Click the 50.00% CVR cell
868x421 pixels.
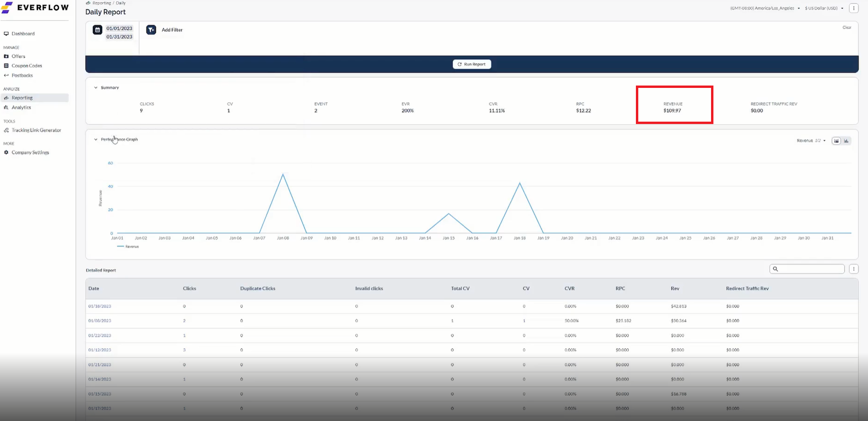572,321
